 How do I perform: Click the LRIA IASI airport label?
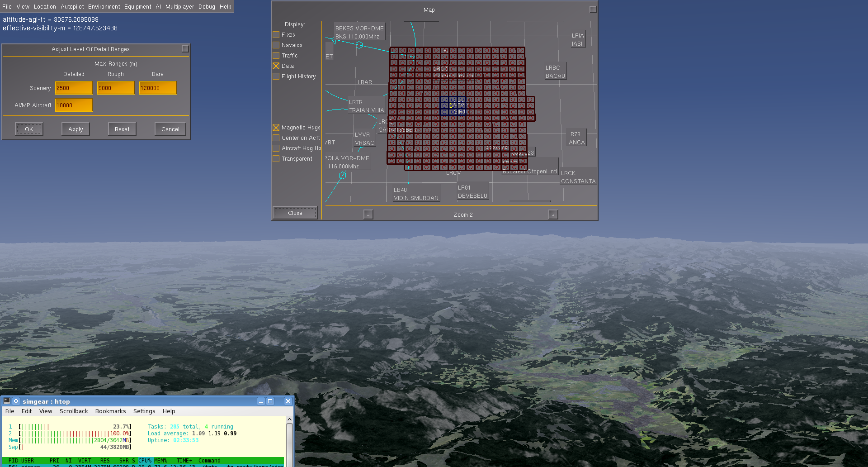click(578, 39)
